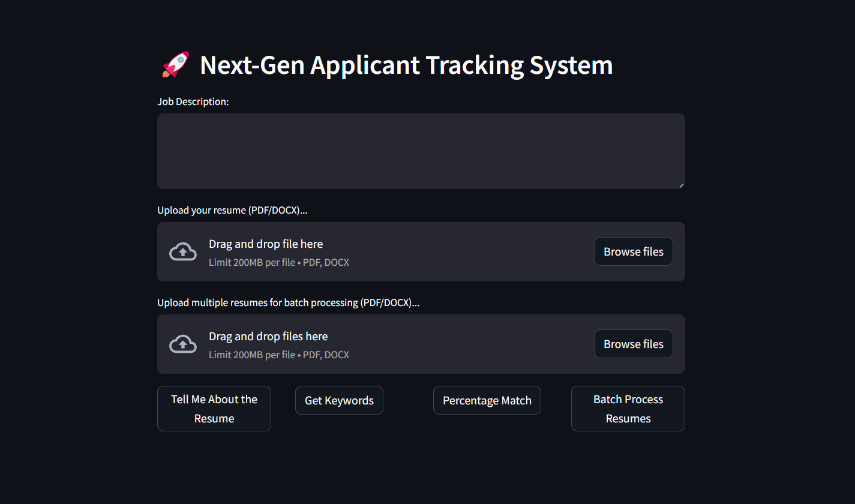Click the "Job Description:" label
This screenshot has height=504, width=855.
193,101
